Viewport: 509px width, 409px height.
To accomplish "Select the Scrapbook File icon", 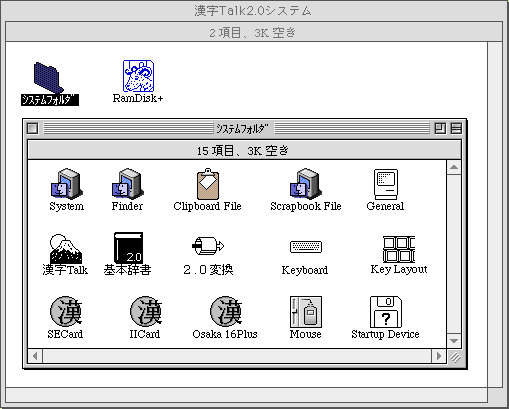I will coord(306,184).
